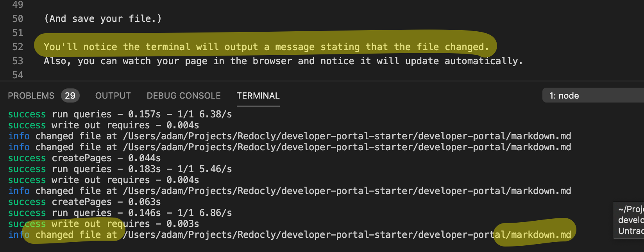
Task: Open the OUTPUT panel tab
Action: coord(113,96)
